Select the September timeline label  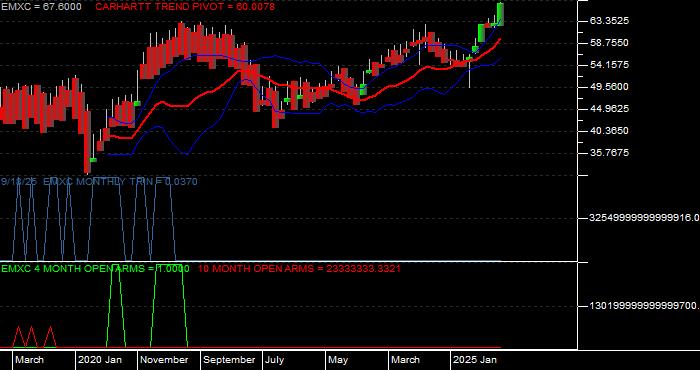tap(229, 360)
